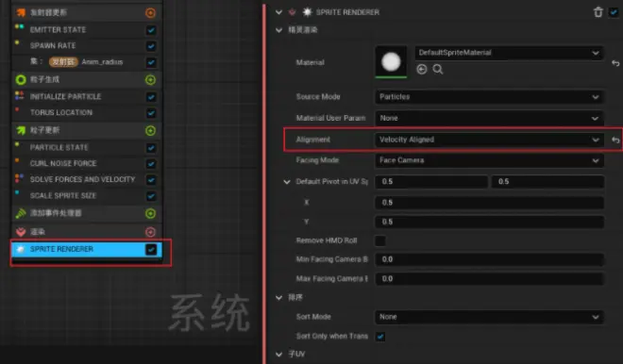
Task: Click the second Default Pivot value field
Action: click(x=547, y=182)
